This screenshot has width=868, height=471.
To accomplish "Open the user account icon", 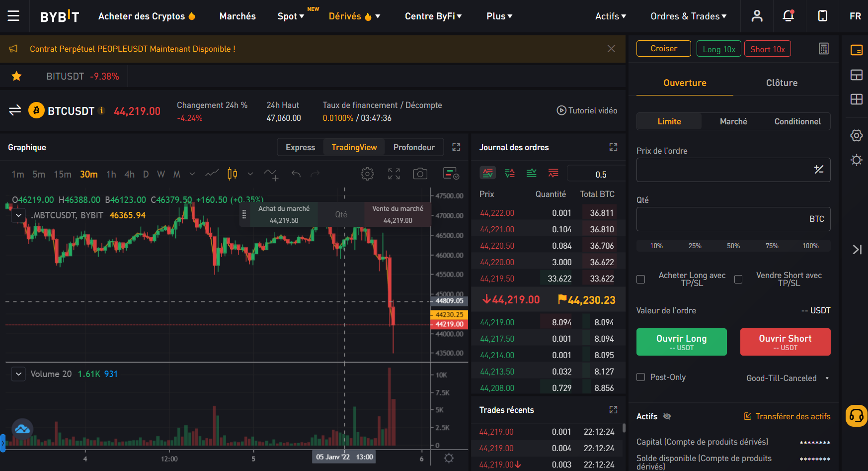I will (x=757, y=16).
